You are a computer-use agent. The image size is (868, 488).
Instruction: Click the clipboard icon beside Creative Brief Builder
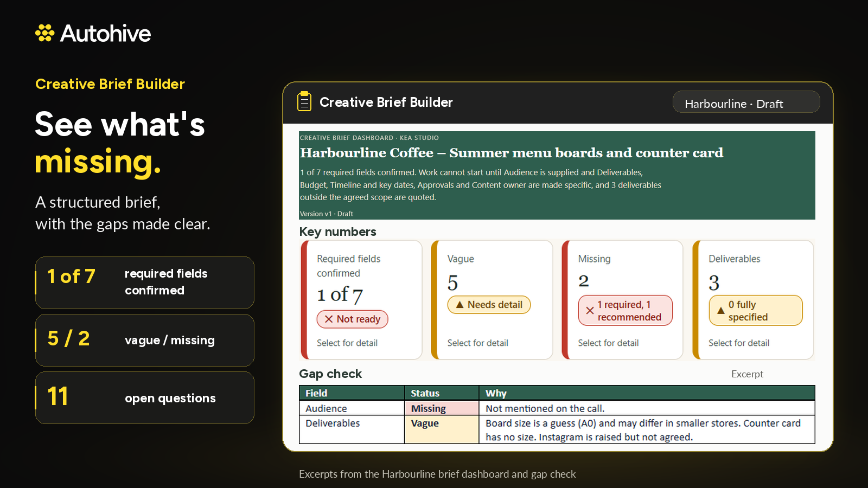304,101
